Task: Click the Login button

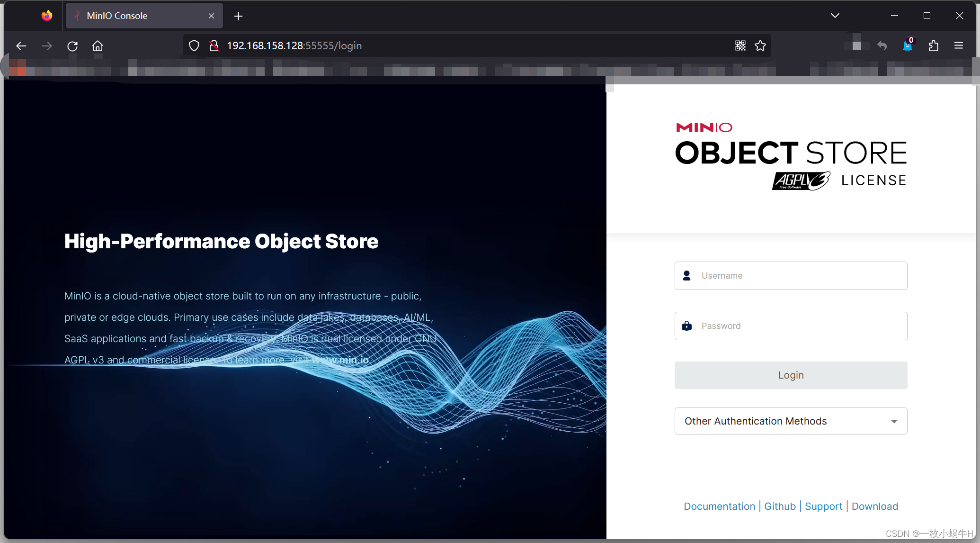Action: click(x=791, y=375)
